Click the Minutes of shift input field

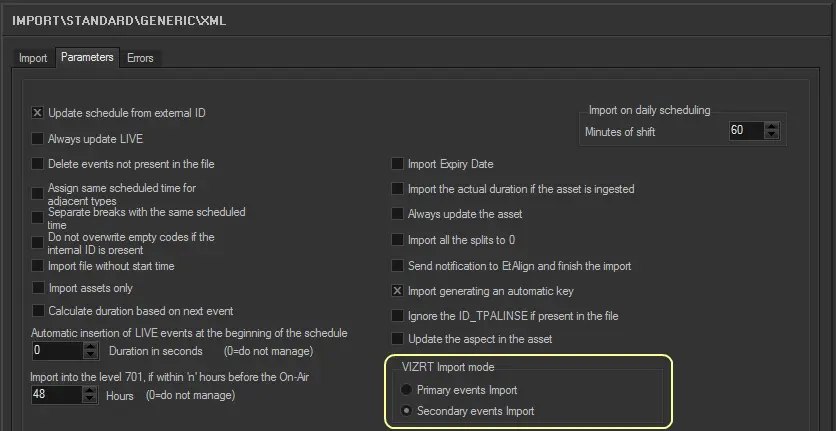click(745, 131)
